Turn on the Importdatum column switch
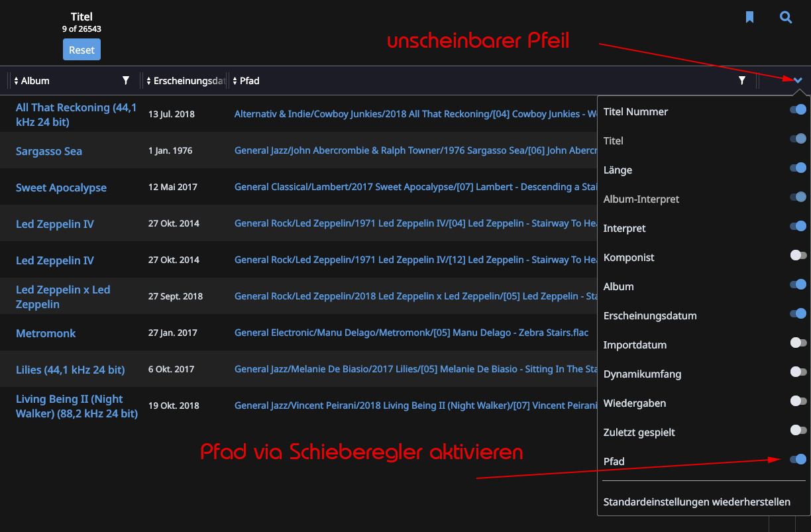Image resolution: width=811 pixels, height=532 pixels. 798,343
